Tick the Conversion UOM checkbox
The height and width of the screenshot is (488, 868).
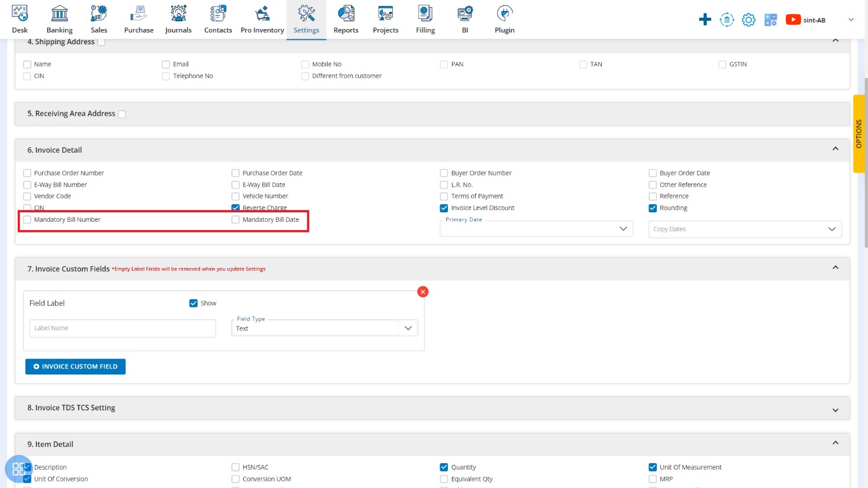[x=235, y=479]
